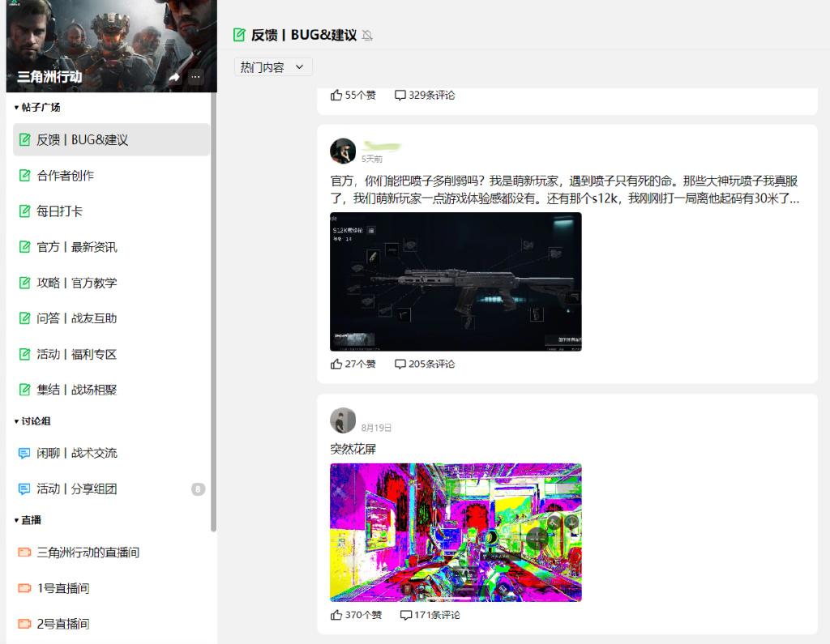Enter 三角洲行动的直播间 live room
Screen dimensions: 830x644
coord(88,552)
